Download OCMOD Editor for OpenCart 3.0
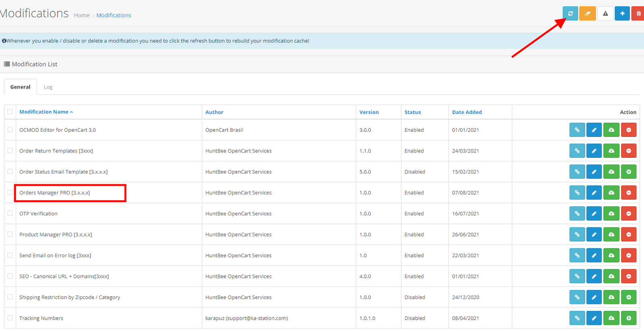 coord(611,130)
